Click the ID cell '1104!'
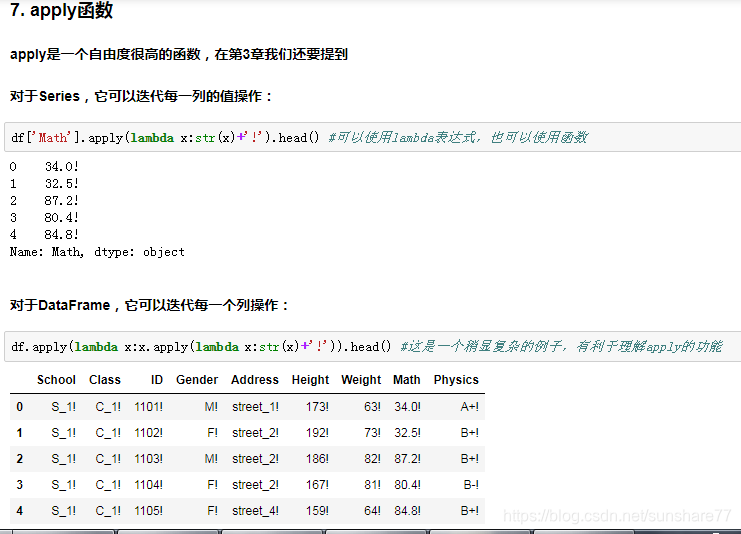Image resolution: width=741 pixels, height=534 pixels. pyautogui.click(x=148, y=485)
